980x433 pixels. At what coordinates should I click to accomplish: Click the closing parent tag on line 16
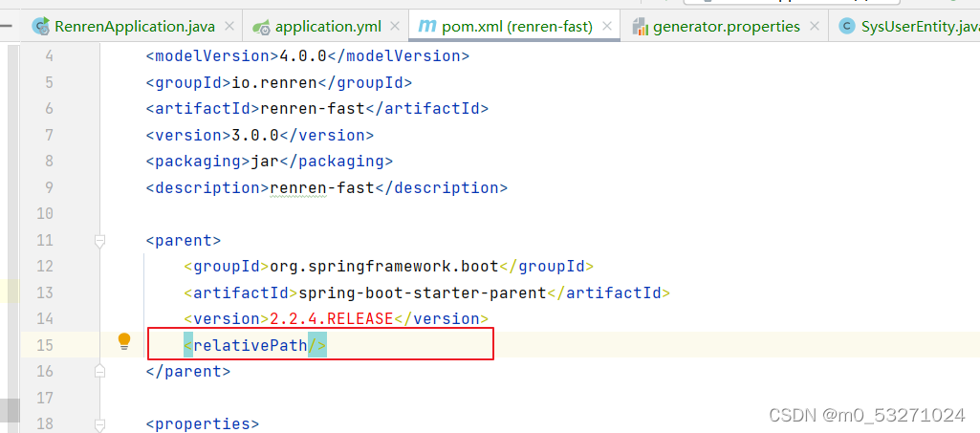188,372
